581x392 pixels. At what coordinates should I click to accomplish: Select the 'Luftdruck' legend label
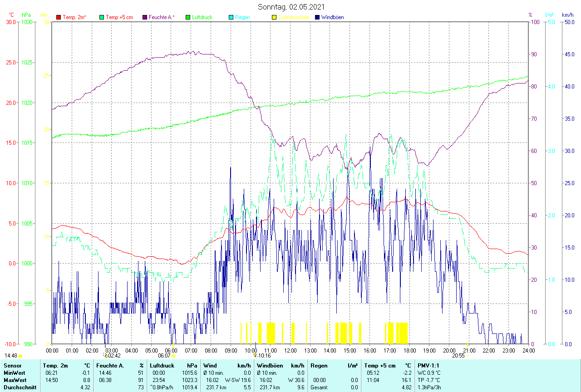pyautogui.click(x=202, y=17)
